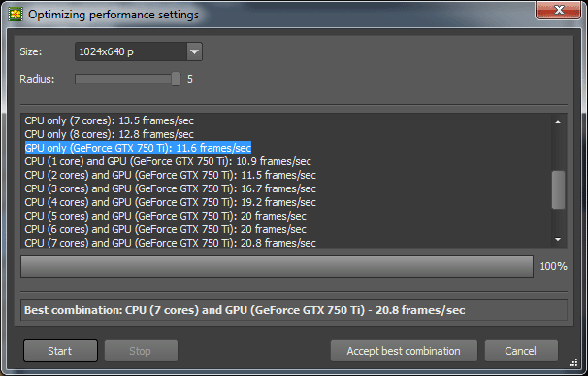Select the CPU only (7 cores) result
Image resolution: width=588 pixels, height=376 pixels.
point(109,120)
